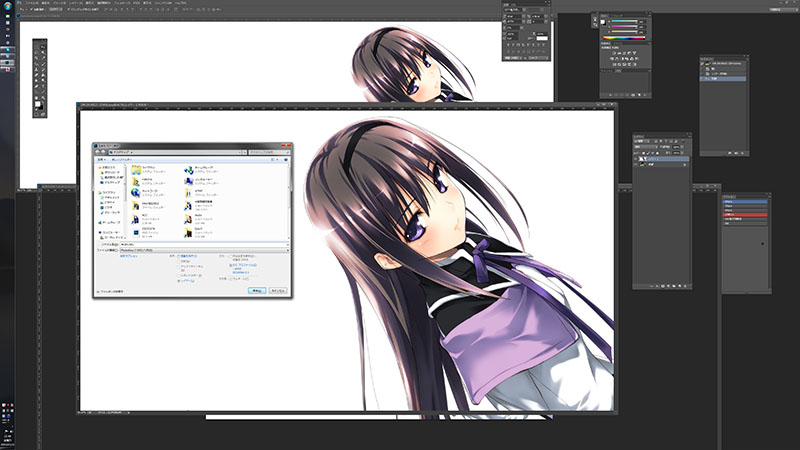Click the white color swatch in Character panel
800x450 pixels.
point(542,38)
